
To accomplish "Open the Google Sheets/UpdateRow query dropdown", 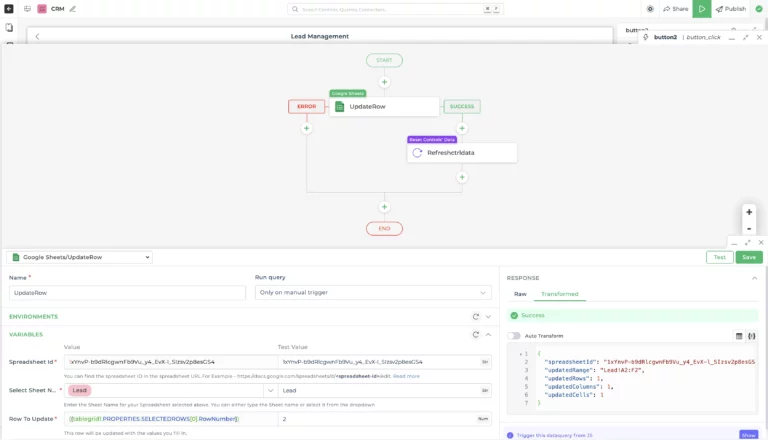I will tap(80, 257).
